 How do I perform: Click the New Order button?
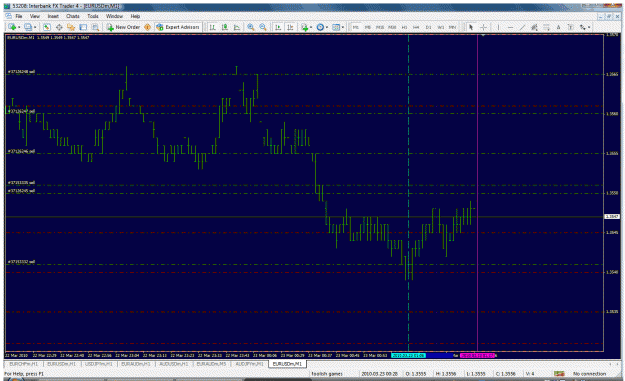coord(123,27)
